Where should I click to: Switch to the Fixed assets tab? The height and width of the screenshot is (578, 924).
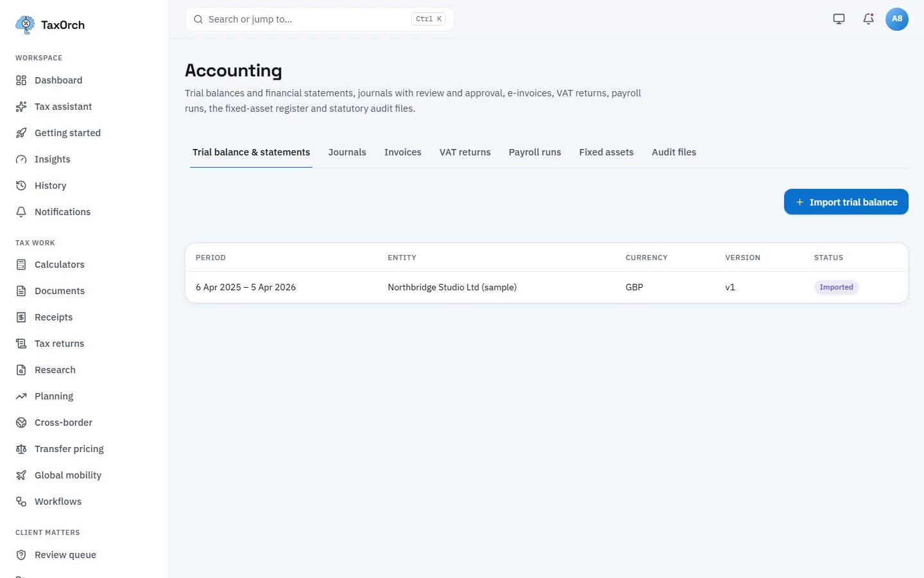(606, 152)
